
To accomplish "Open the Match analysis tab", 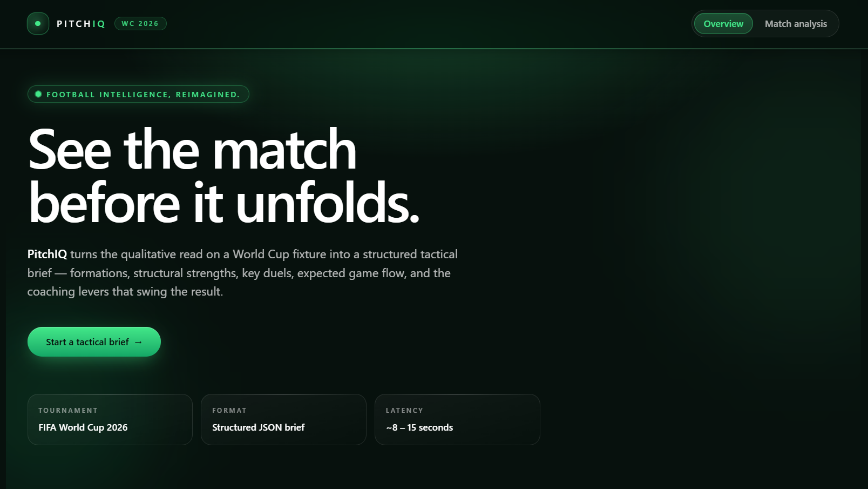I will (796, 24).
